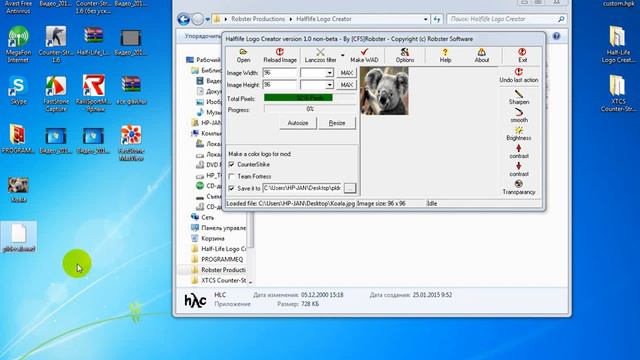Open the About icon
This screenshot has width=640, height=360.
(x=482, y=52)
